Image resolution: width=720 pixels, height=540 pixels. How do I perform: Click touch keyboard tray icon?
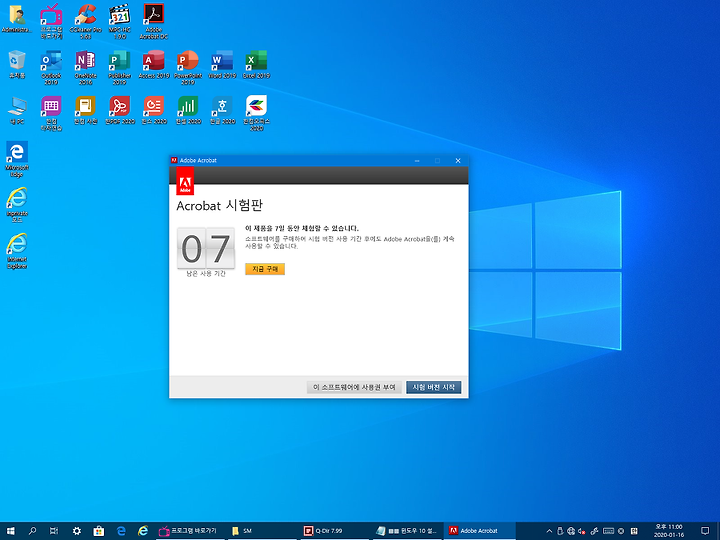608,531
